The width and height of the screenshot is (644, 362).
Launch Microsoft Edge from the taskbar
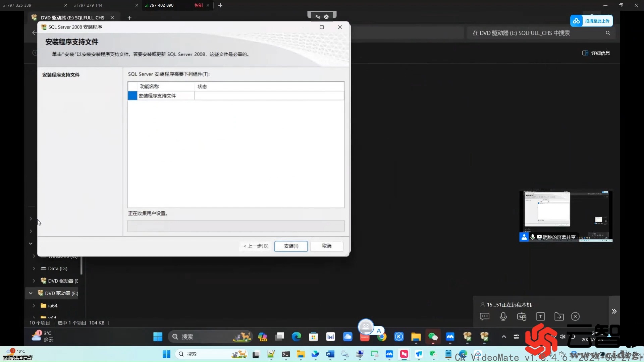tap(297, 337)
